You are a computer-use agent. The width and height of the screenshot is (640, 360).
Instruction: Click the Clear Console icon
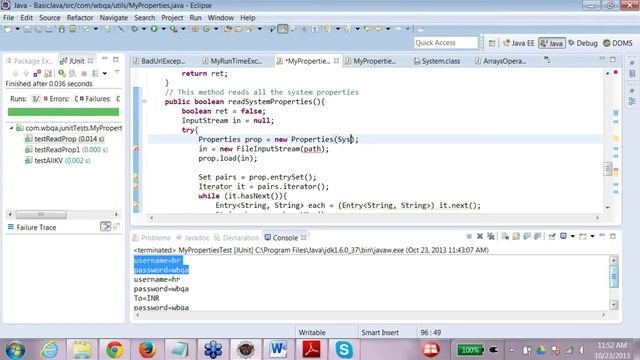click(505, 236)
